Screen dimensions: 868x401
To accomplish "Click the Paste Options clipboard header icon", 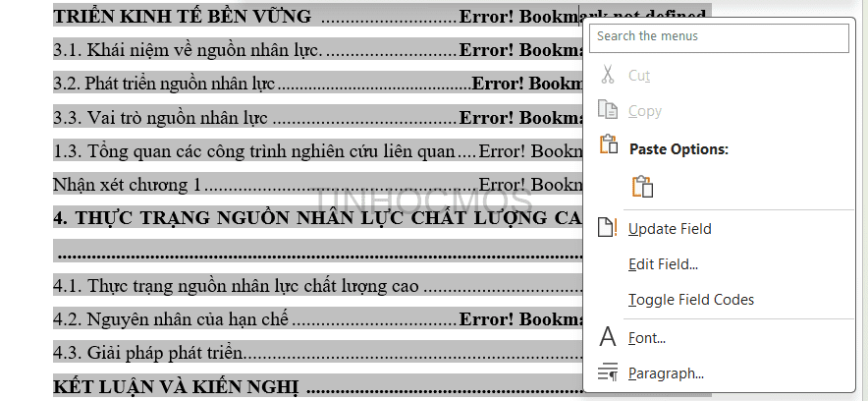I will tap(609, 144).
